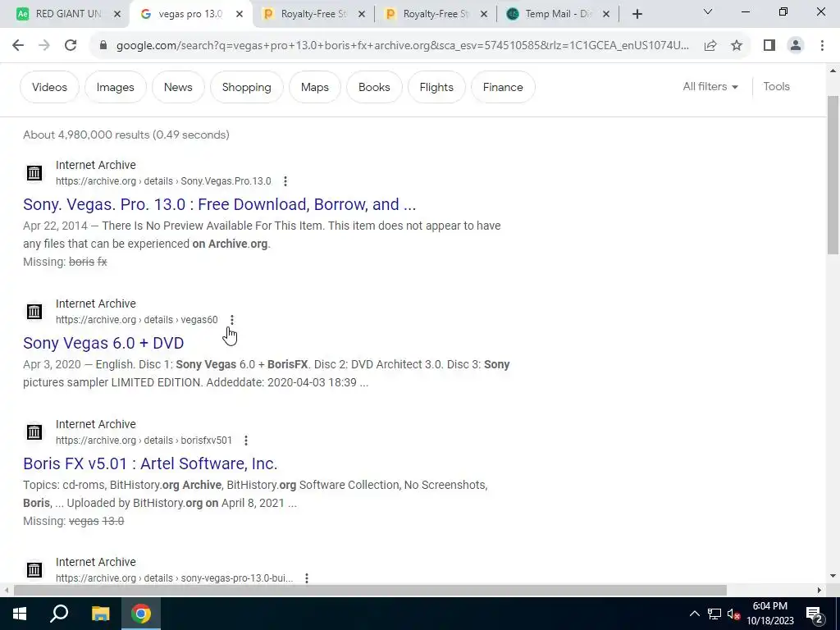Click Internet Archive favicon of vegas60 result
This screenshot has height=630, width=840.
34,311
